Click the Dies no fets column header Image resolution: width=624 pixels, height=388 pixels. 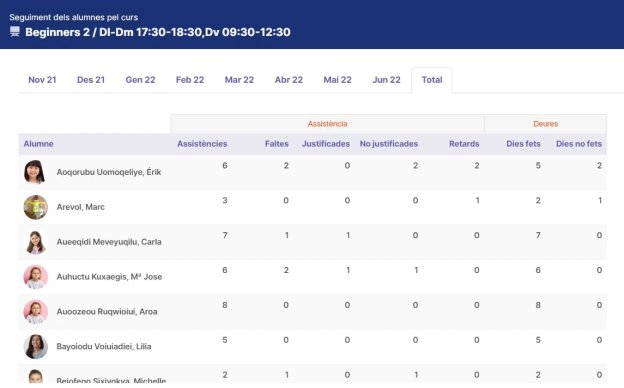[x=579, y=144]
